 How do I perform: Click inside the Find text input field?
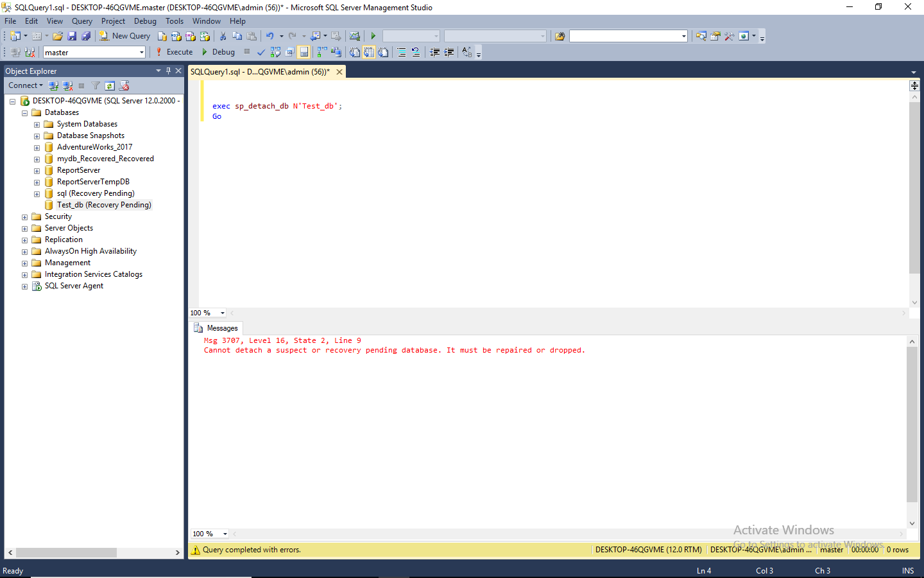click(x=624, y=36)
